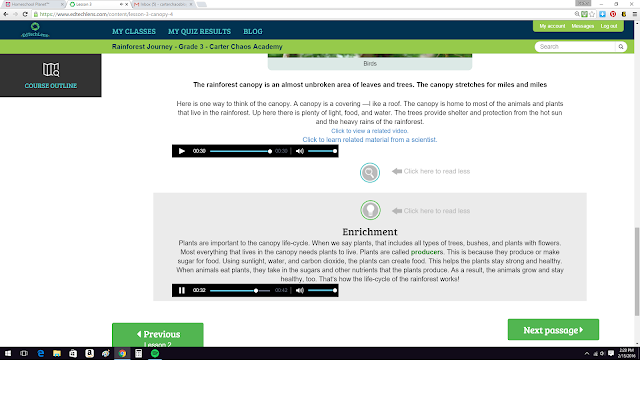Go to Next passage
Viewport: 640px width, 396px height.
click(553, 329)
